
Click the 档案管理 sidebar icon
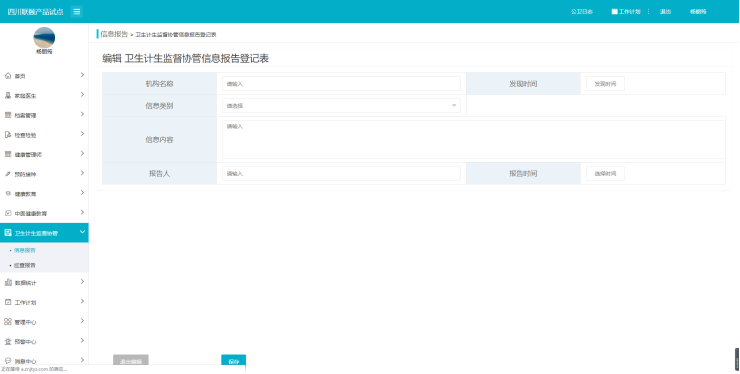8,115
